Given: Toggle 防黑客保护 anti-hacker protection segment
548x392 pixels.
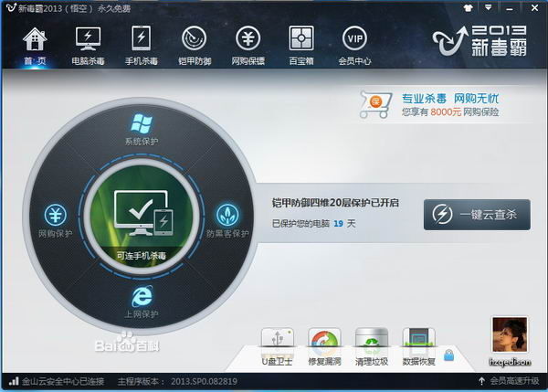Looking at the screenshot, I should point(227,217).
